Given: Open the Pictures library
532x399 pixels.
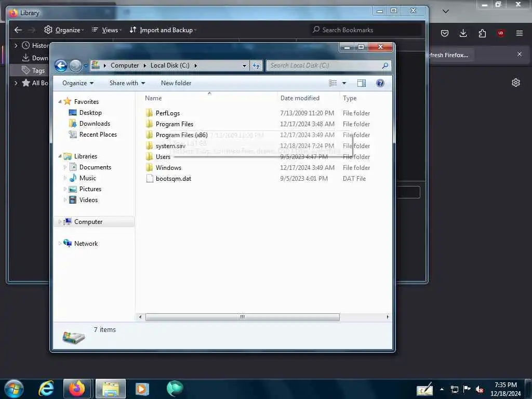Looking at the screenshot, I should 90,189.
